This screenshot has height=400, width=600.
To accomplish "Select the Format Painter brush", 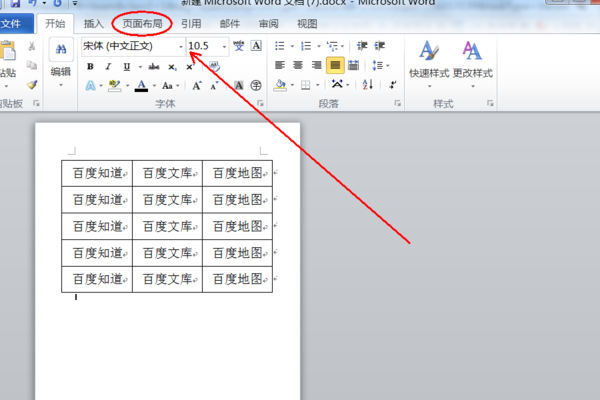I will (32, 85).
